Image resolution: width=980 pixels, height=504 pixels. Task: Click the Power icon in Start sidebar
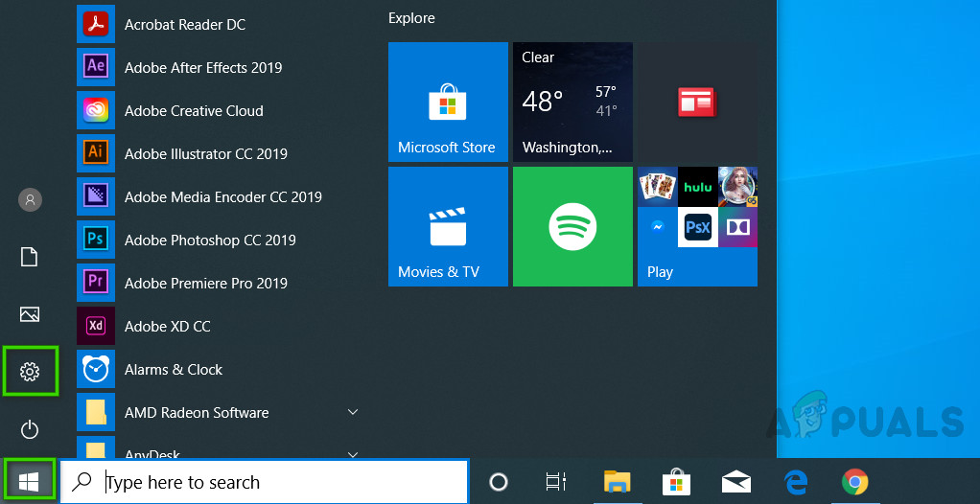pos(30,429)
